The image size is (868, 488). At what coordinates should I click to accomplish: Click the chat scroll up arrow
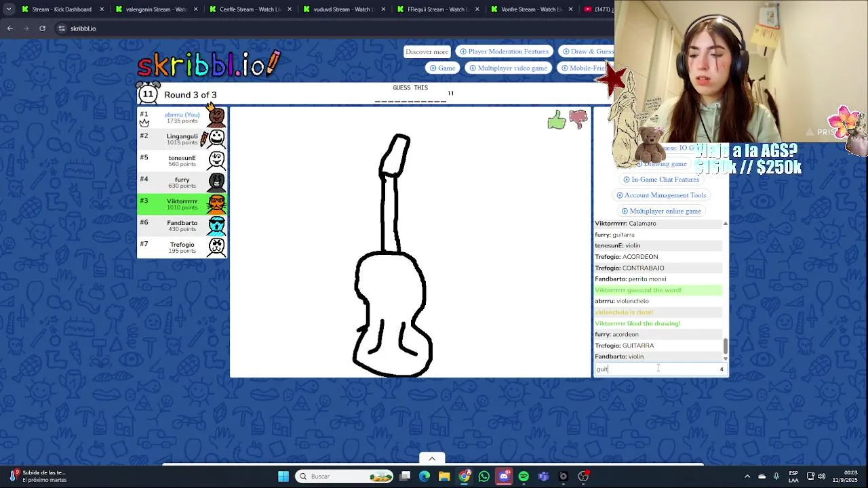pyautogui.click(x=726, y=223)
